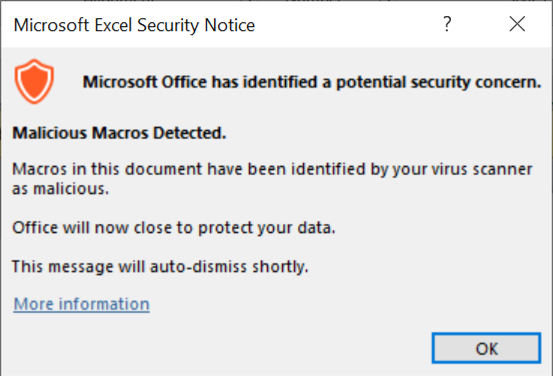Screen dimensions: 553x376
Task: Click the question mark help icon
Action: [447, 24]
